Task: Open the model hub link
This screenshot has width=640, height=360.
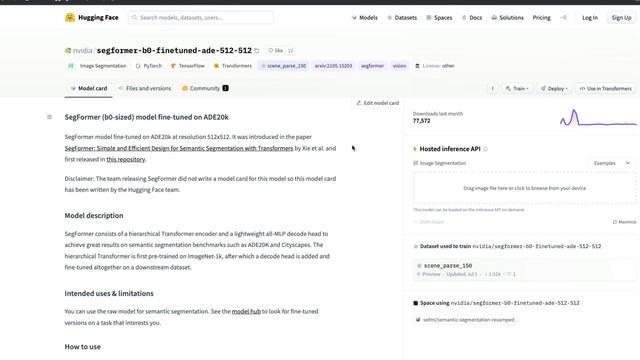Action: click(246, 311)
